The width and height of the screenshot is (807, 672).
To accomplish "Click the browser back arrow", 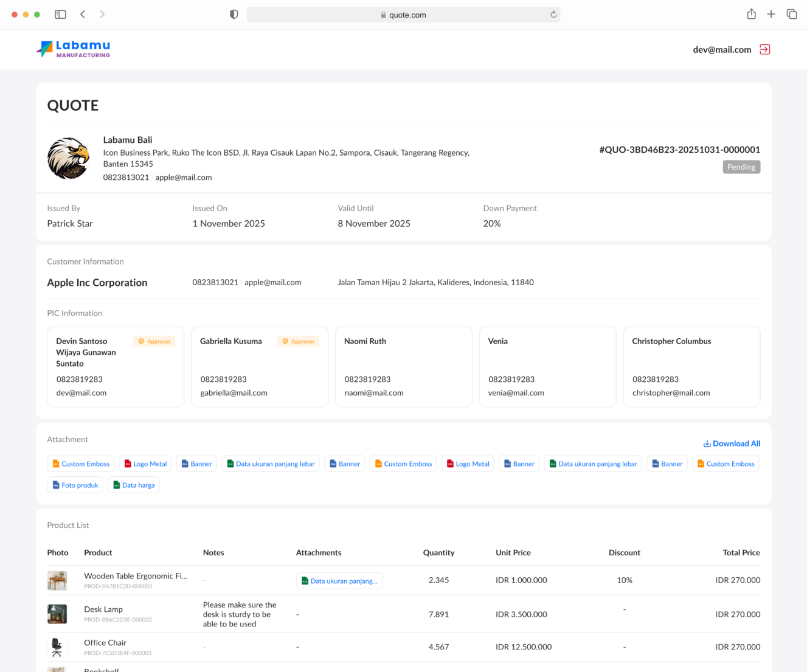I will (x=83, y=14).
